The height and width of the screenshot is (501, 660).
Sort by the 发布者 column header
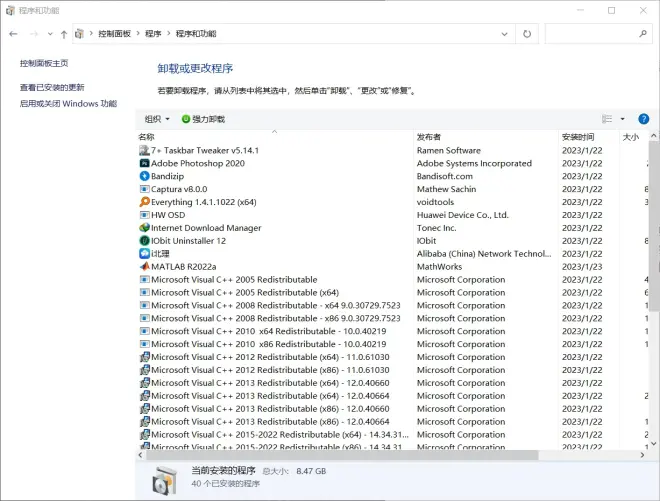(x=428, y=137)
